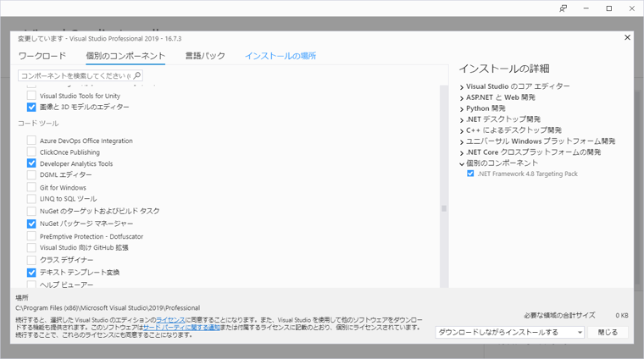This screenshot has width=644, height=359.
Task: Collapse 個別のコンポーネント section
Action: point(462,163)
